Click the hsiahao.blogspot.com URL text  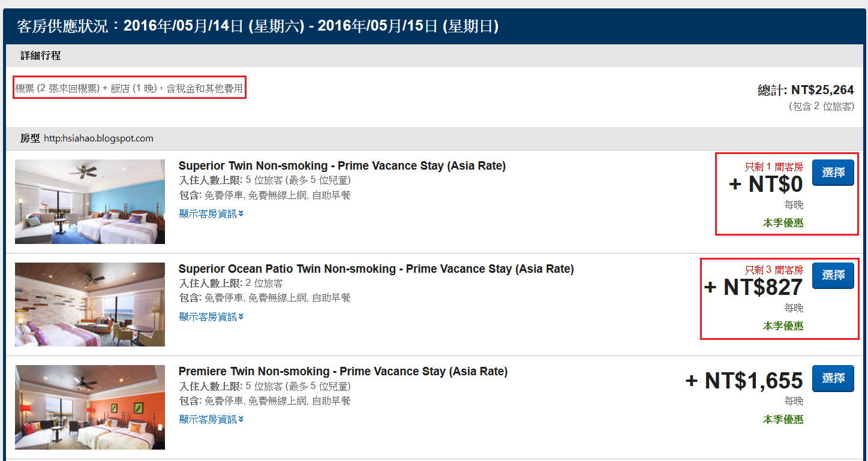(x=98, y=138)
